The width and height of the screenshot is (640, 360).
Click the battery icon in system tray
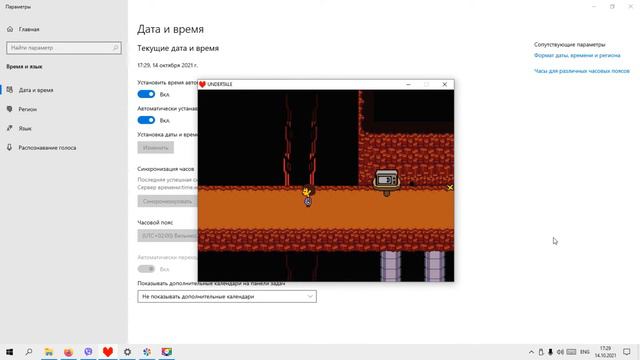pyautogui.click(x=541, y=352)
